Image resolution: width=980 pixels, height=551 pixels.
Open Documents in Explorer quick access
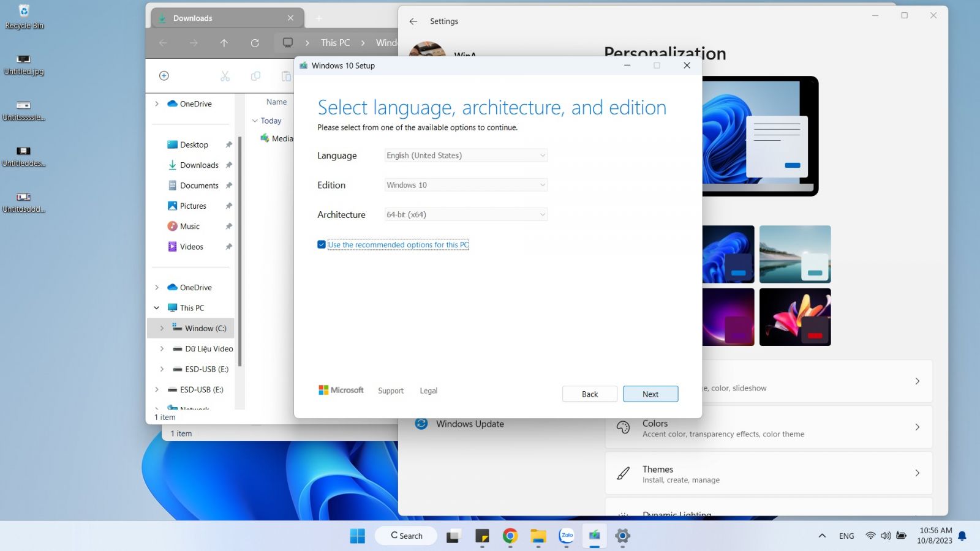pyautogui.click(x=199, y=186)
